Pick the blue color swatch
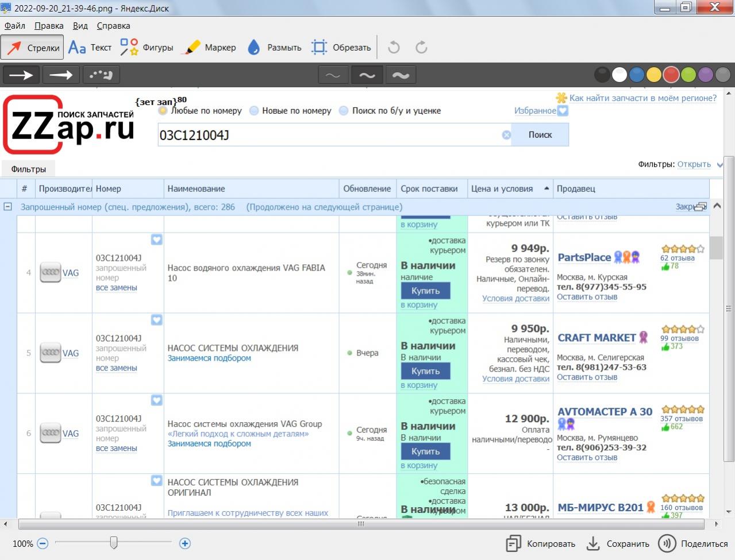 coord(636,75)
